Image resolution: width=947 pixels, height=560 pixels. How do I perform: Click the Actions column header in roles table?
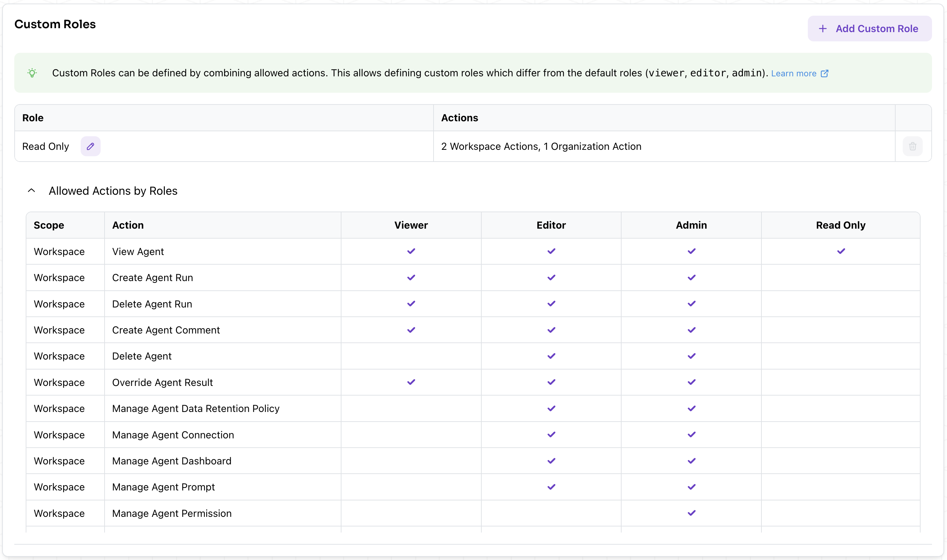click(x=459, y=118)
